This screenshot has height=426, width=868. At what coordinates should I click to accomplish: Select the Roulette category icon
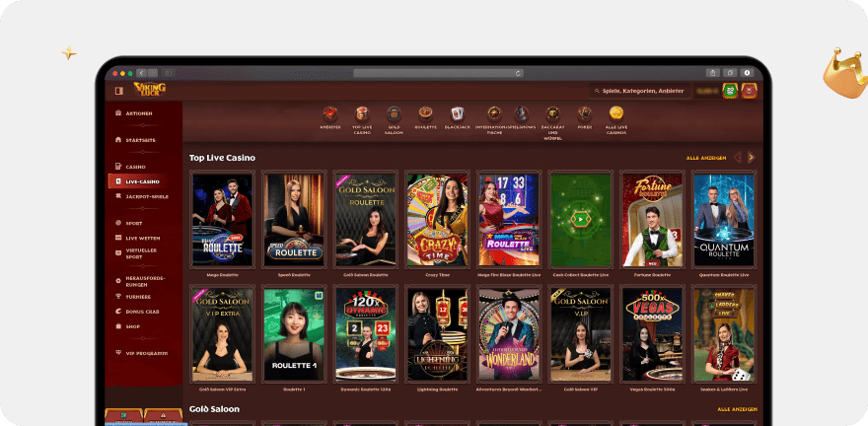[425, 114]
